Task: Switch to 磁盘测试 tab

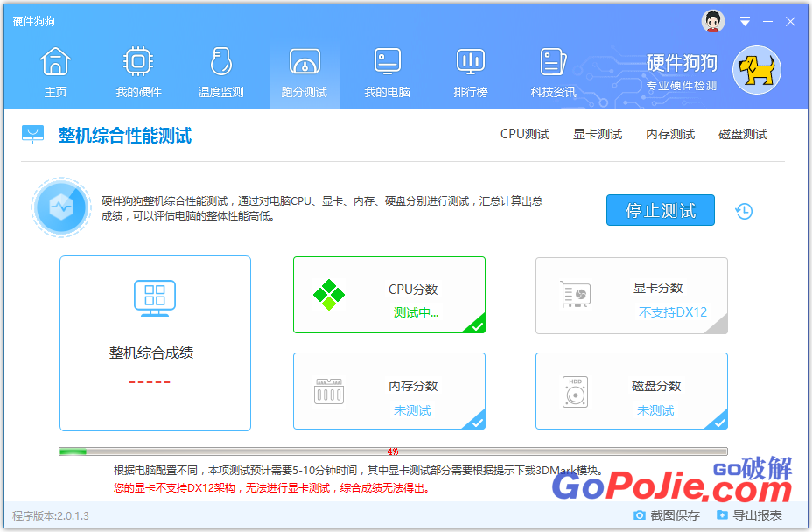Action: point(743,135)
